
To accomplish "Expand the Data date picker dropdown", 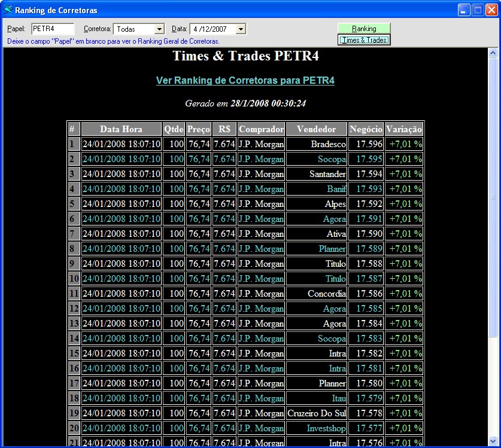I will pyautogui.click(x=241, y=29).
